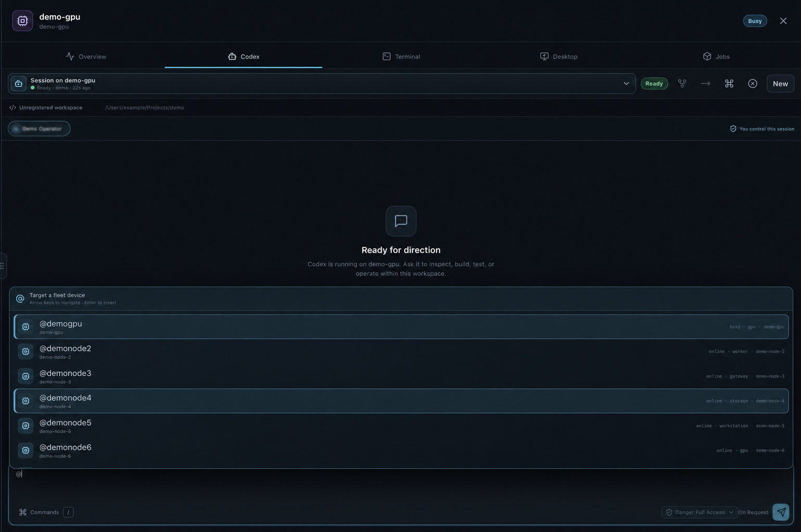Click the session robot icon

[19, 83]
